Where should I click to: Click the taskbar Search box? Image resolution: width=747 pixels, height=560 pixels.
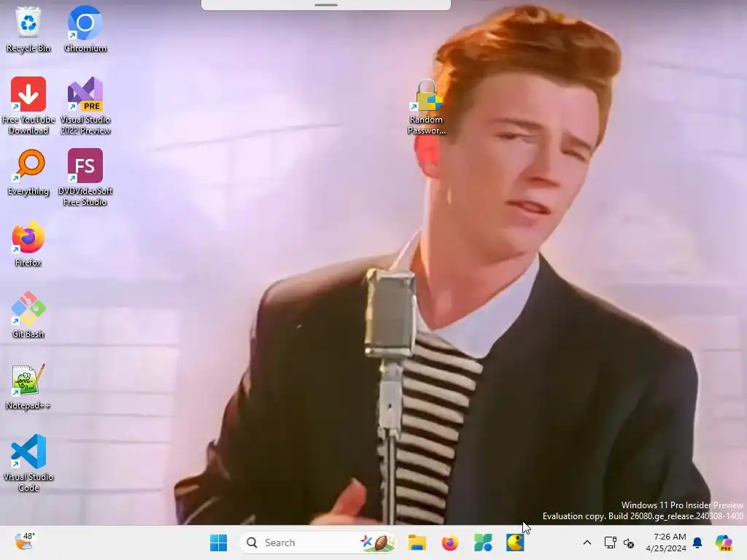coord(317,542)
